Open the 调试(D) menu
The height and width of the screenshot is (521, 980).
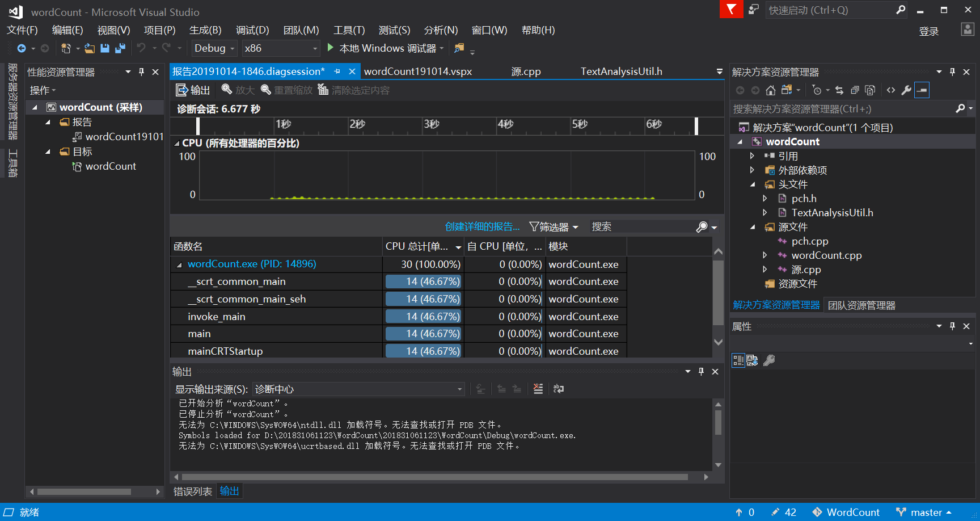[252, 30]
